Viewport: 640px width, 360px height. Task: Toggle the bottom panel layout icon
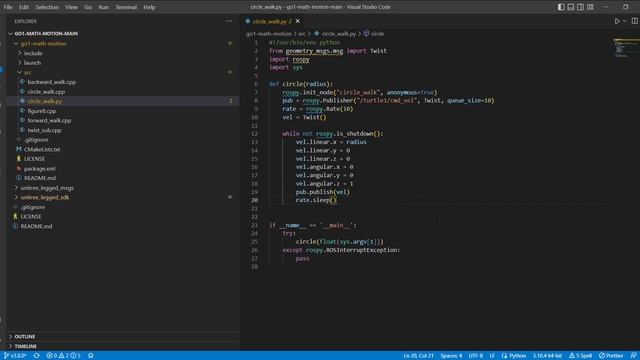click(x=571, y=7)
